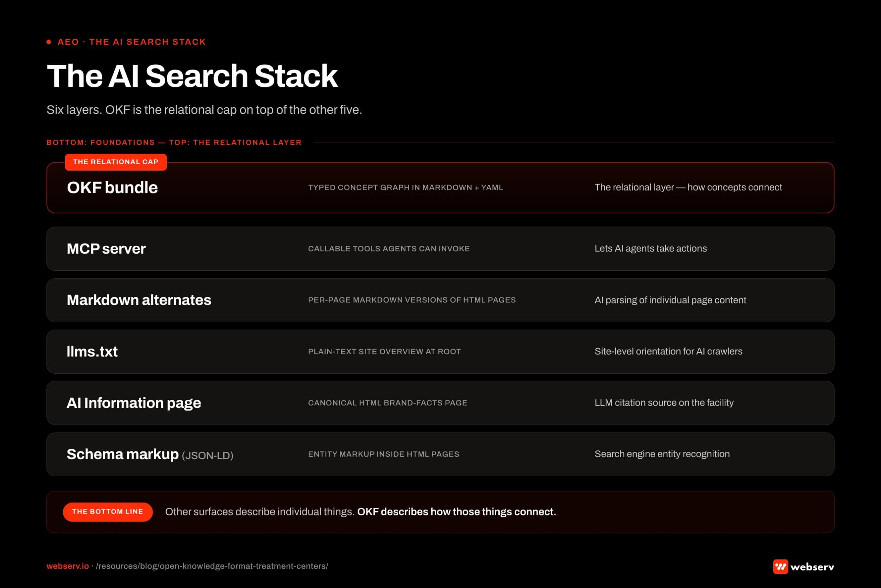Click 'BOTTOM: FOUNDATIONS — TOP: THE RELATIONAL LAYER'
Viewport: 881px width, 588px height.
click(174, 142)
